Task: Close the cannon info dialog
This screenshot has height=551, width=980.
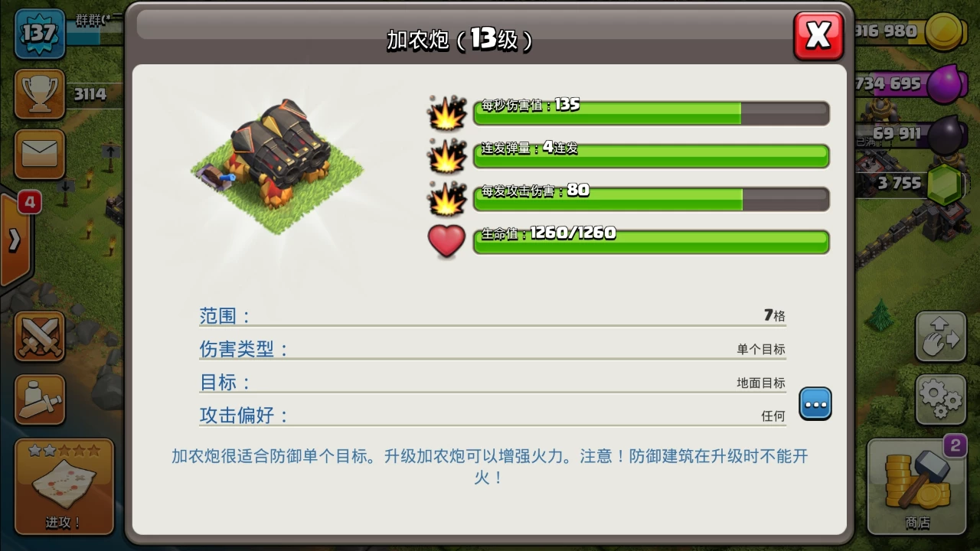Action: (x=818, y=35)
